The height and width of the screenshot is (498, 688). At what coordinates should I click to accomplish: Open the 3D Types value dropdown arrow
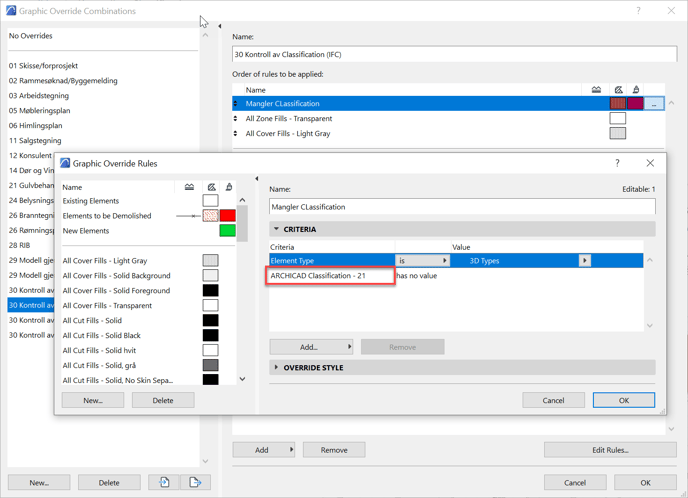tap(584, 261)
